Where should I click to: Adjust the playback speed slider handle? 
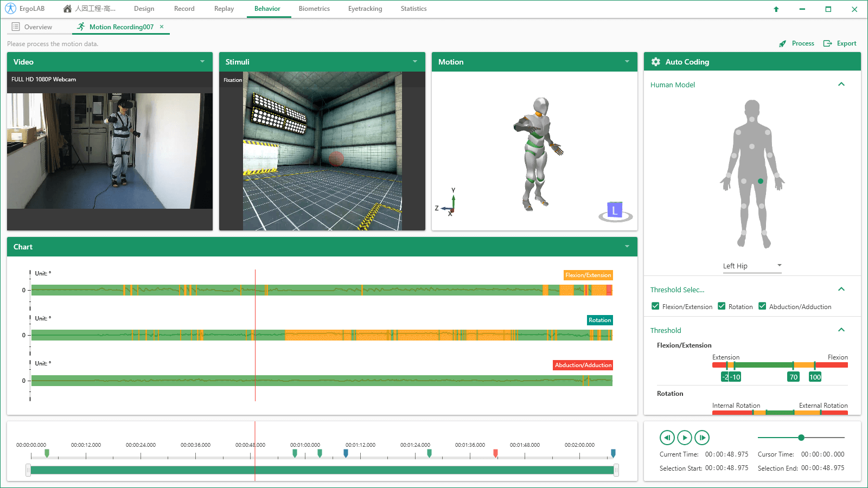801,438
